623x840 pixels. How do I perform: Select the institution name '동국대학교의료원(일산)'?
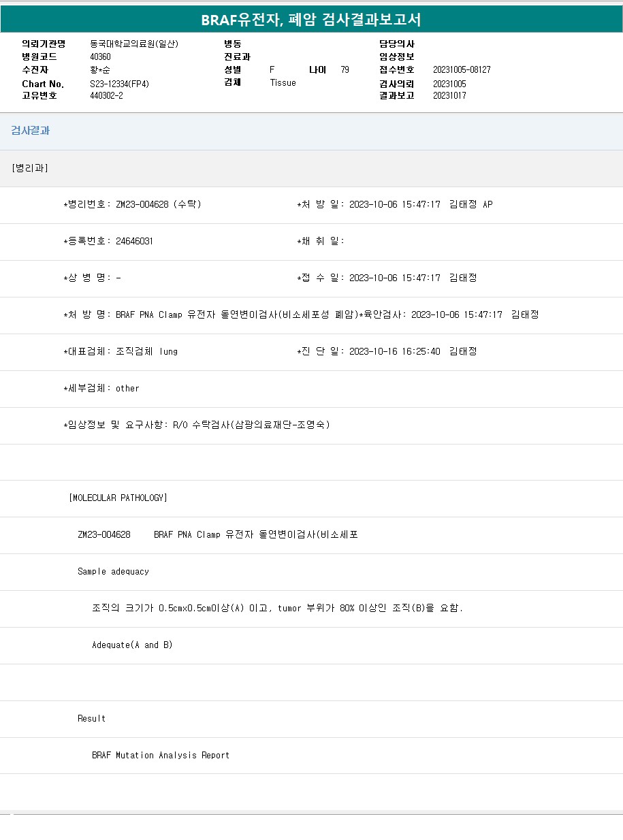coord(134,44)
